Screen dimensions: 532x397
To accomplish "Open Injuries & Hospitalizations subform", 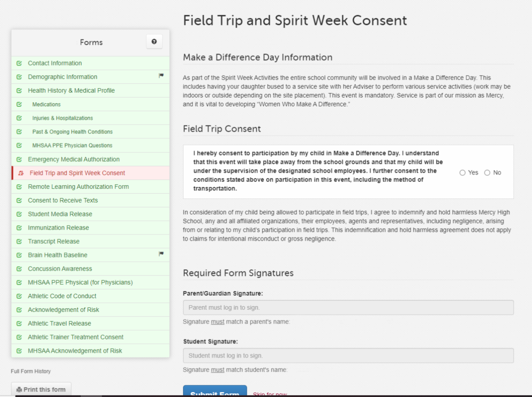I will tap(63, 118).
